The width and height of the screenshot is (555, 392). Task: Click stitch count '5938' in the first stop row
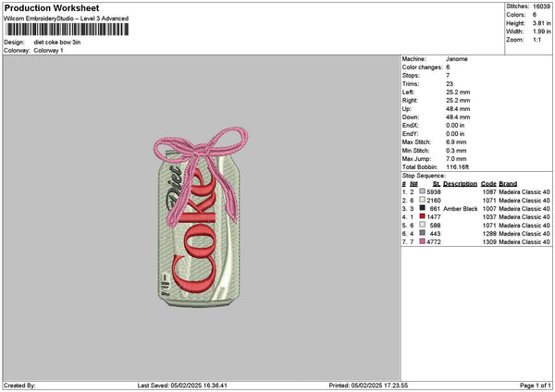tap(434, 192)
